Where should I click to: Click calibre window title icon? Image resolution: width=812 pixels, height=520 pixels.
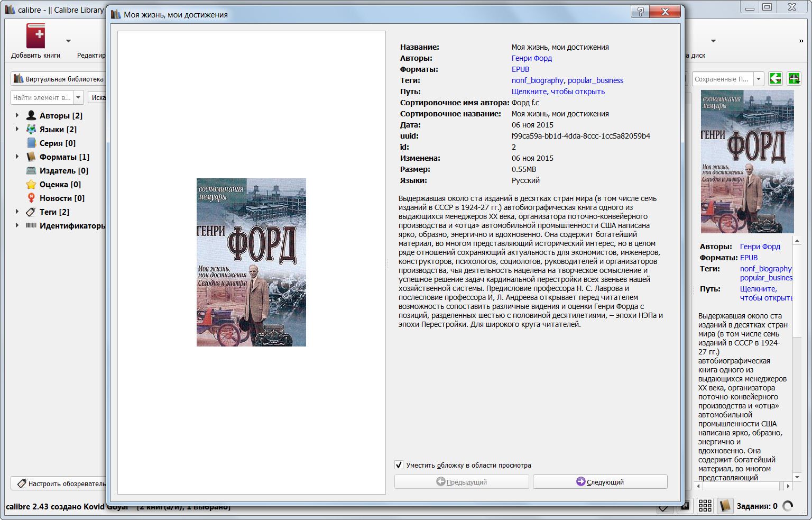point(10,10)
